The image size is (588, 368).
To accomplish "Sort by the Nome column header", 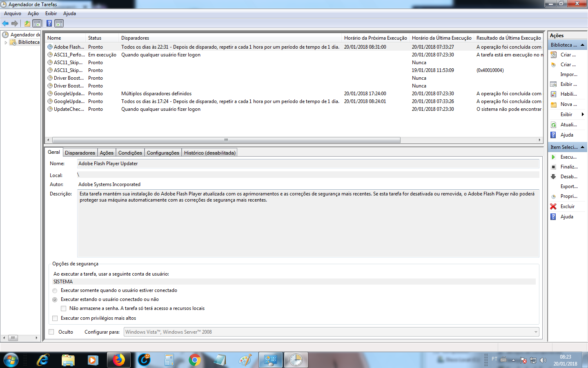I will 65,38.
